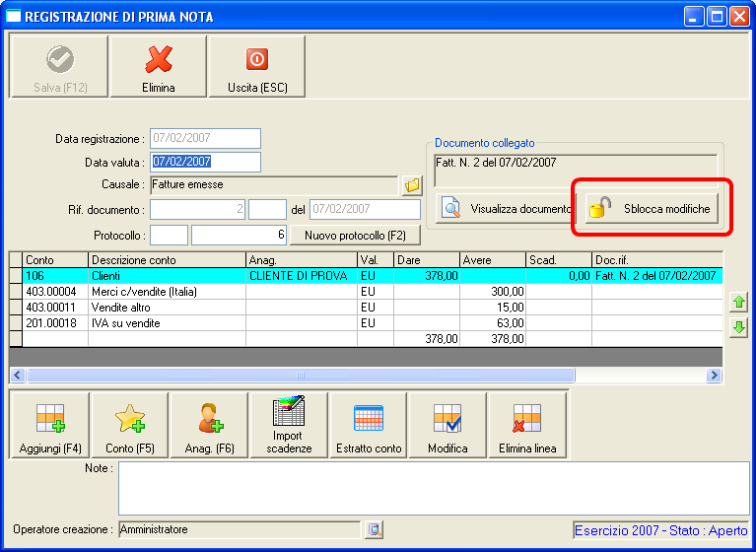Click the grayed Salva (F12) button
The width and height of the screenshot is (756, 552).
pos(60,66)
